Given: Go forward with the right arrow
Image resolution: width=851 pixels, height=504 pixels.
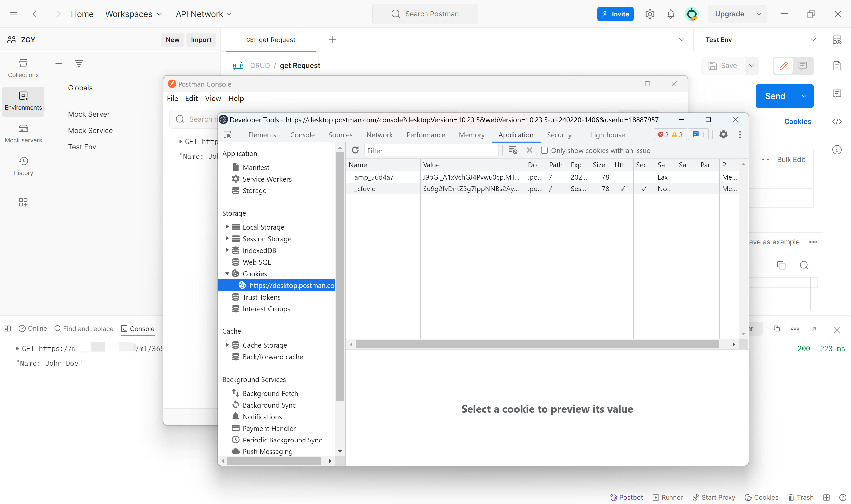Looking at the screenshot, I should pos(57,14).
